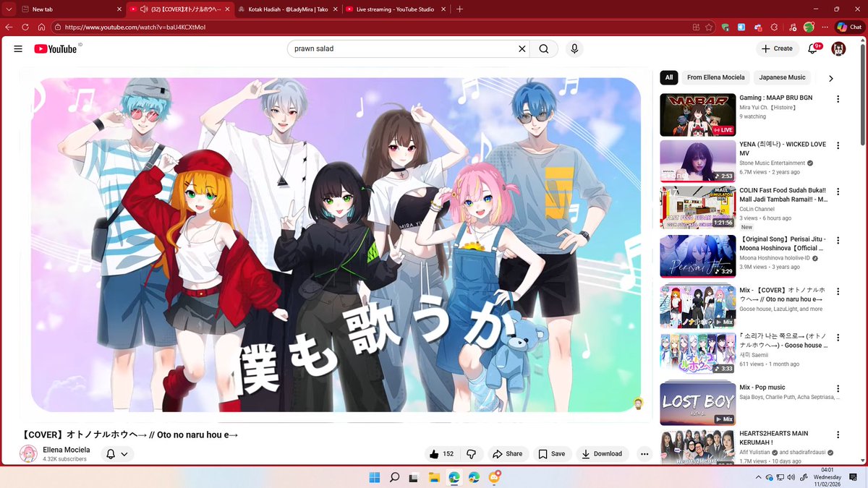Add page to favorites with star icon
This screenshot has width=868, height=488.
pos(710,27)
